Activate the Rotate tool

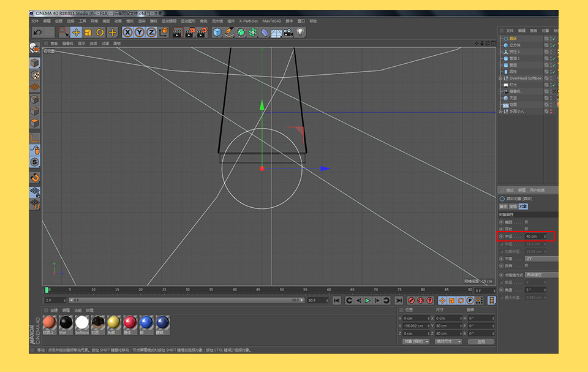click(100, 32)
